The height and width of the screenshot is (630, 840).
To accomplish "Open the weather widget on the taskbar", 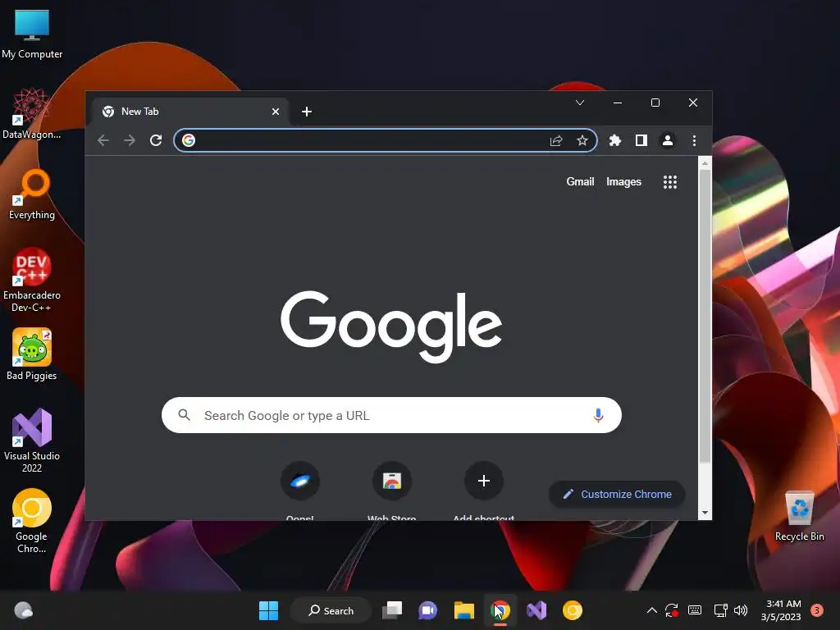I will point(23,610).
